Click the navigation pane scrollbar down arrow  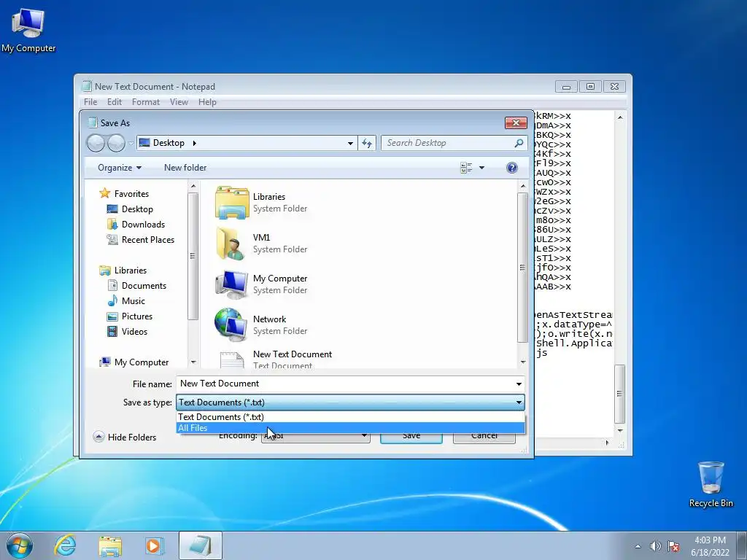pyautogui.click(x=193, y=362)
